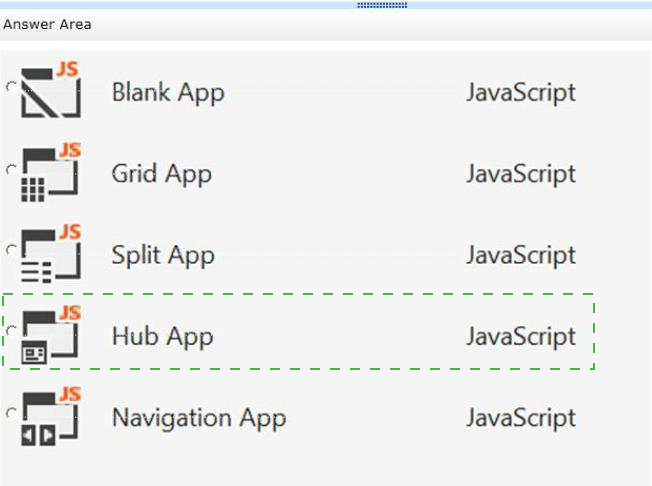The image size is (652, 486).
Task: Click JavaScript label beside Navigation App
Action: (521, 418)
